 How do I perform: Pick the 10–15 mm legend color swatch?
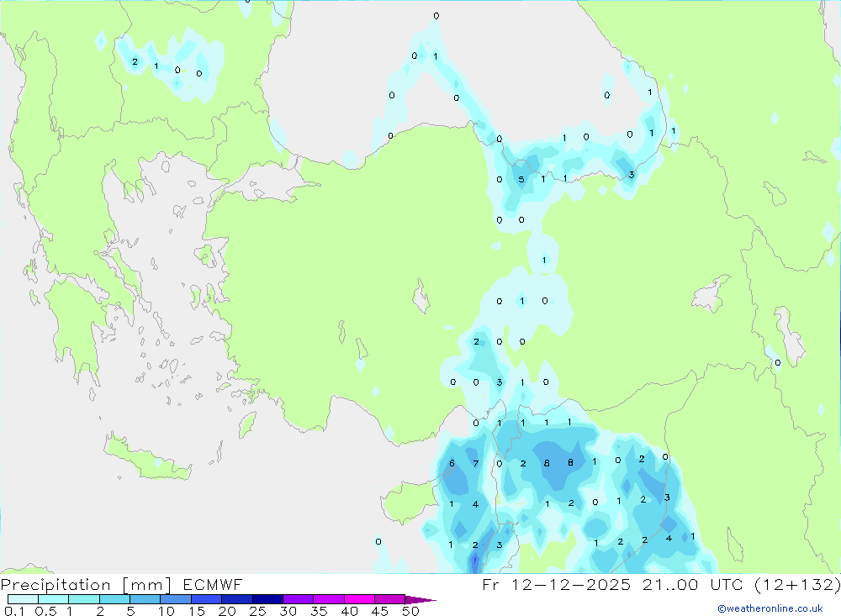click(x=176, y=599)
